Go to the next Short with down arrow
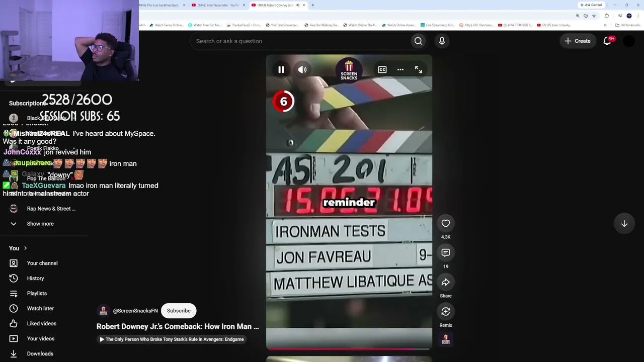The height and width of the screenshot is (362, 644). (624, 224)
